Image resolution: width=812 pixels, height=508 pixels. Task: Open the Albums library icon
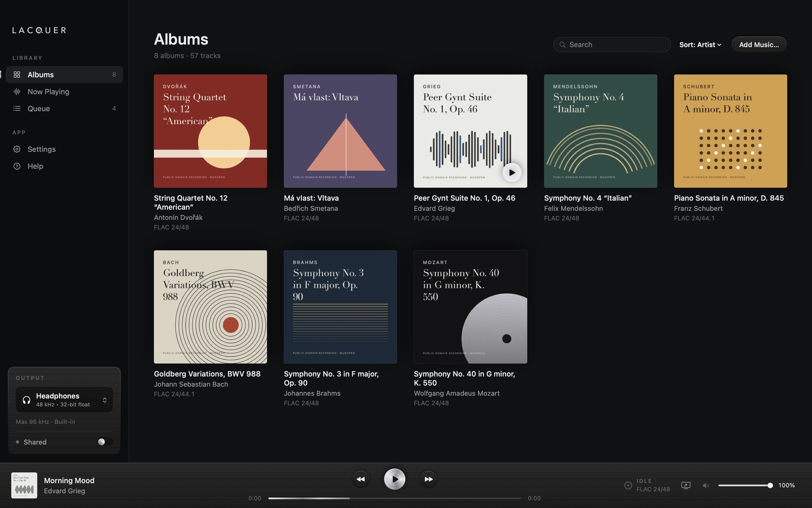pos(17,75)
